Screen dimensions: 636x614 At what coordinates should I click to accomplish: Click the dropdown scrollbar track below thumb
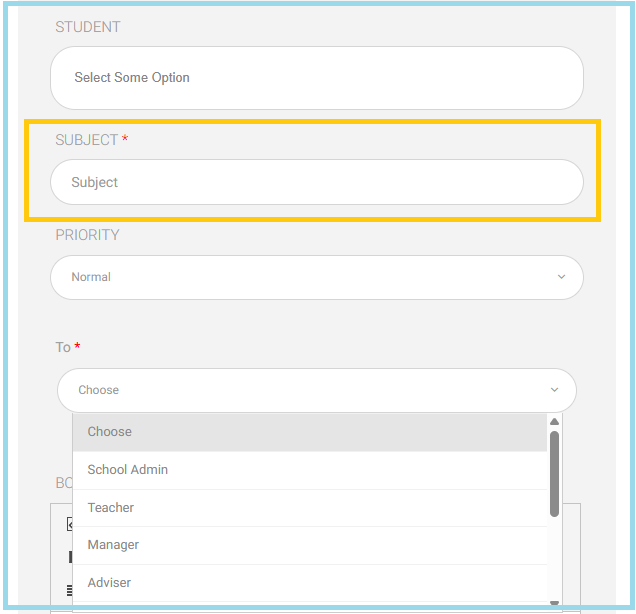(554, 558)
